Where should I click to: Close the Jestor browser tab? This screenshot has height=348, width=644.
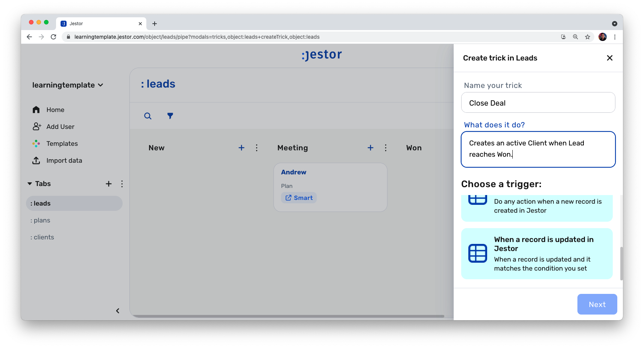tap(140, 24)
